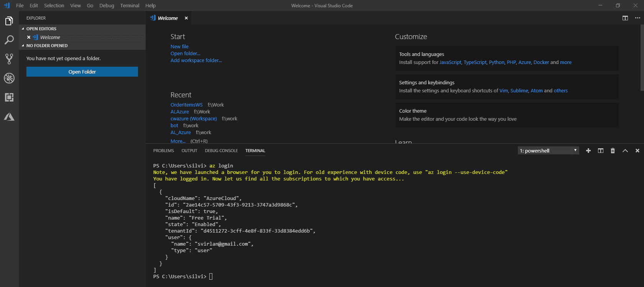This screenshot has width=644, height=287.
Task: Switch to the Problems panel tab
Action: click(x=164, y=151)
